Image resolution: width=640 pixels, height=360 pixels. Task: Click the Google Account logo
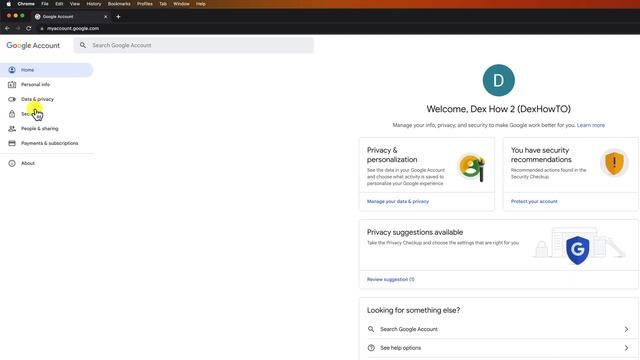(33, 45)
